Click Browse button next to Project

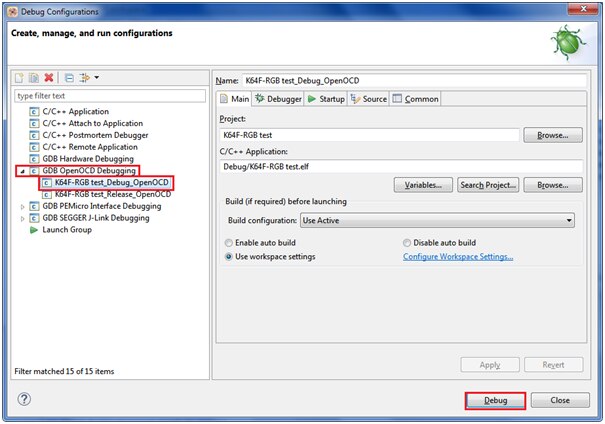point(553,135)
